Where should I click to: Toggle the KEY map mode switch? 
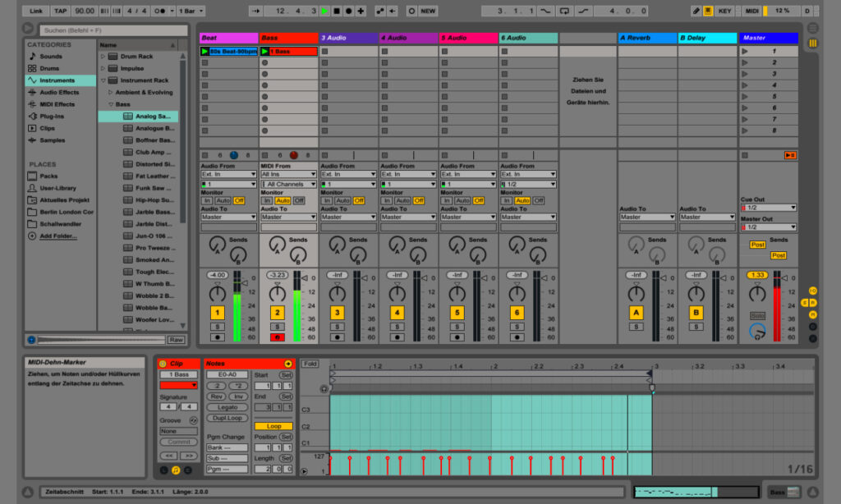(x=724, y=11)
